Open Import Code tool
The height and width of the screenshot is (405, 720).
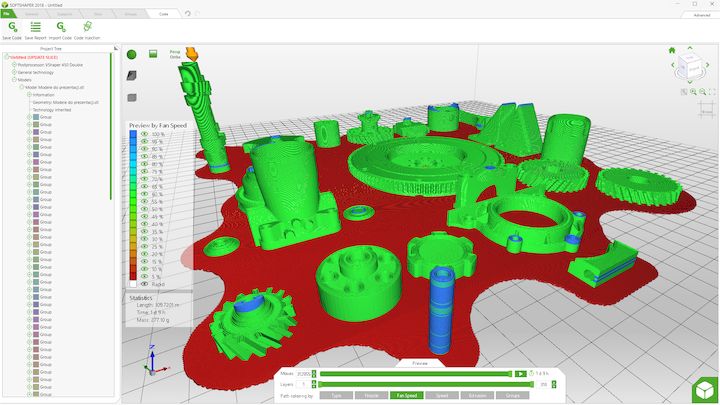pos(60,27)
